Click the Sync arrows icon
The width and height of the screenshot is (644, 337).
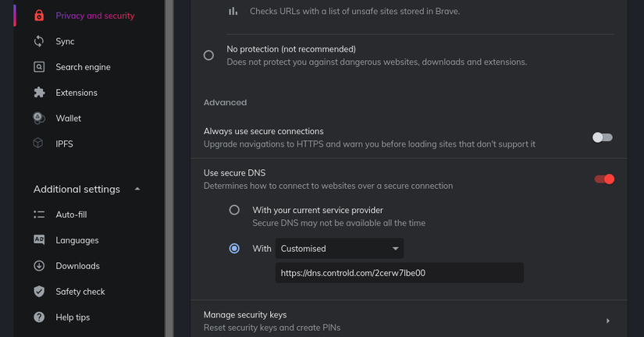click(39, 41)
